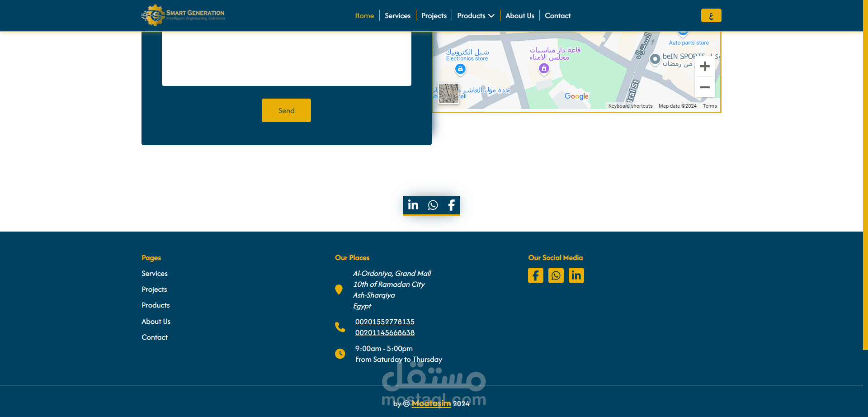
Task: Zoom in on the Google map
Action: coord(705,66)
